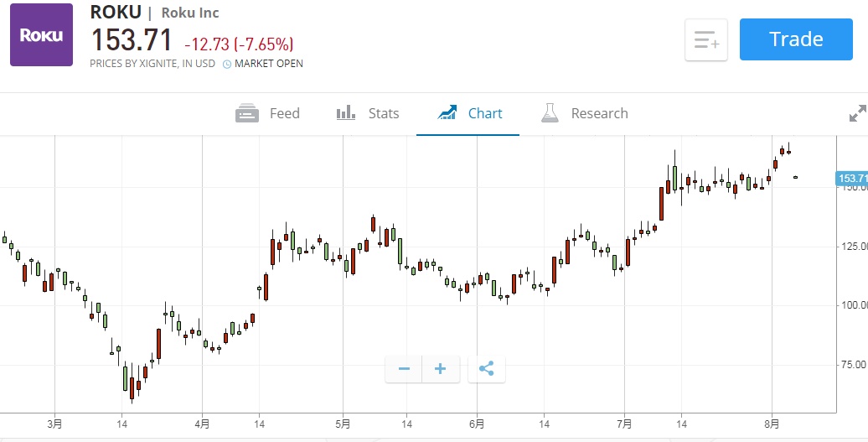
Task: Add ROKU to watchlist via list-plus icon
Action: tap(706, 39)
